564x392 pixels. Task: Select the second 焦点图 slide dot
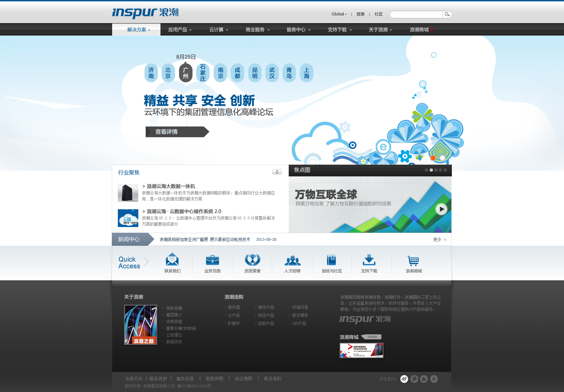pyautogui.click(x=431, y=170)
